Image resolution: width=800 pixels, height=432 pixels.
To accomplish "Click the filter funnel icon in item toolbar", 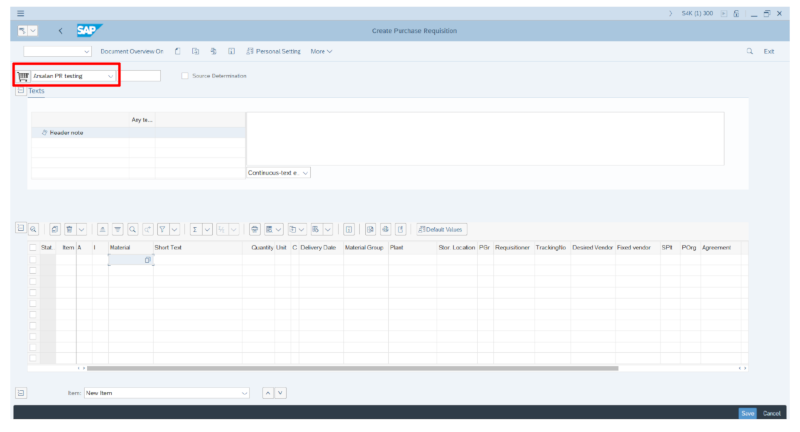I will [162, 229].
